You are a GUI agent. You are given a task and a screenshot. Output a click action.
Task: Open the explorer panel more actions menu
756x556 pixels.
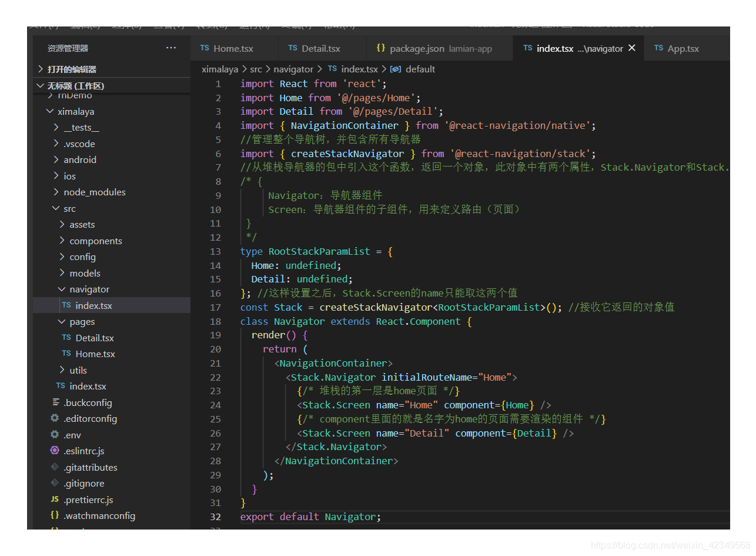point(171,48)
